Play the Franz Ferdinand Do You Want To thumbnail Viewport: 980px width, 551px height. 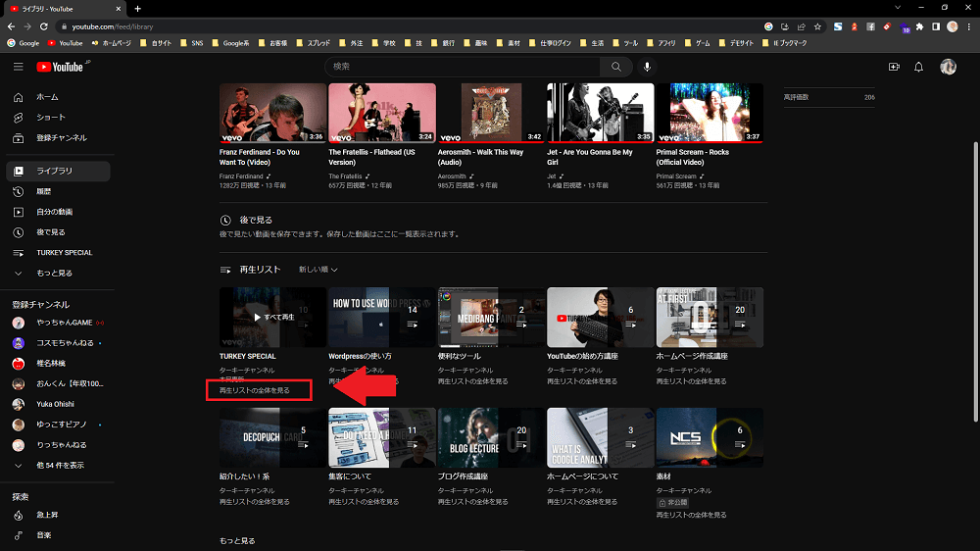point(272,113)
